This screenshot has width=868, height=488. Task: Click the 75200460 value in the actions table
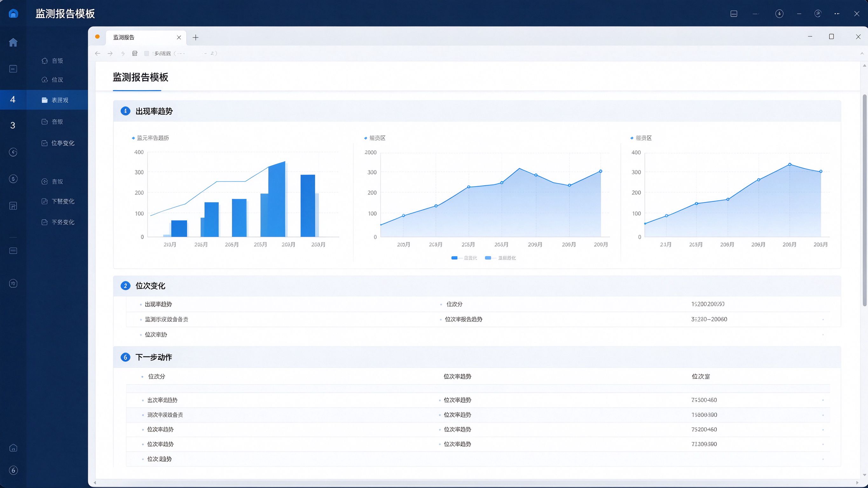point(704,430)
